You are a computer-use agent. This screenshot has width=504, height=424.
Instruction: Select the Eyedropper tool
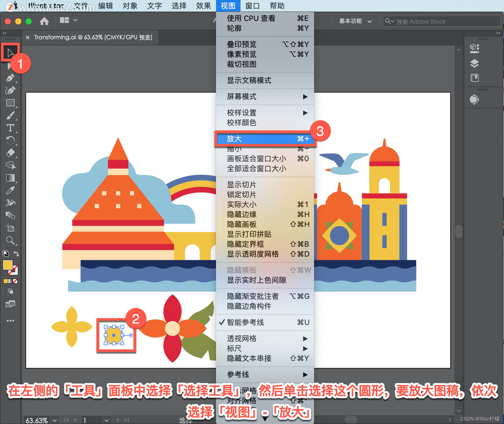10,190
